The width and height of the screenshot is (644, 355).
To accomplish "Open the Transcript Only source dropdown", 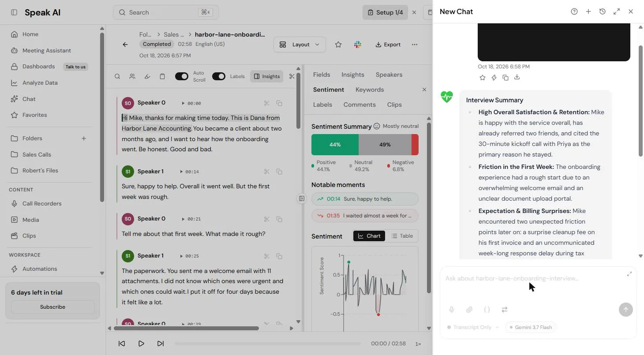I will click(473, 327).
